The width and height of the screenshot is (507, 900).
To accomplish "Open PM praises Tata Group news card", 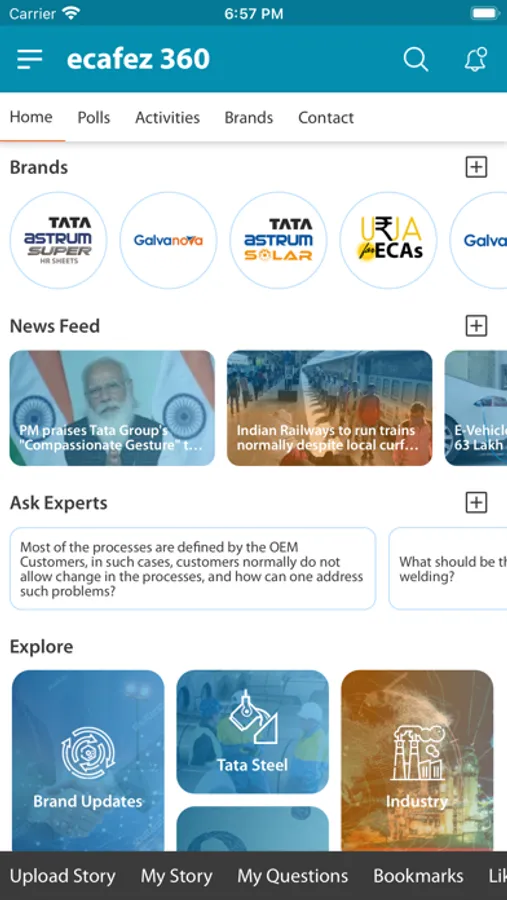I will [113, 408].
